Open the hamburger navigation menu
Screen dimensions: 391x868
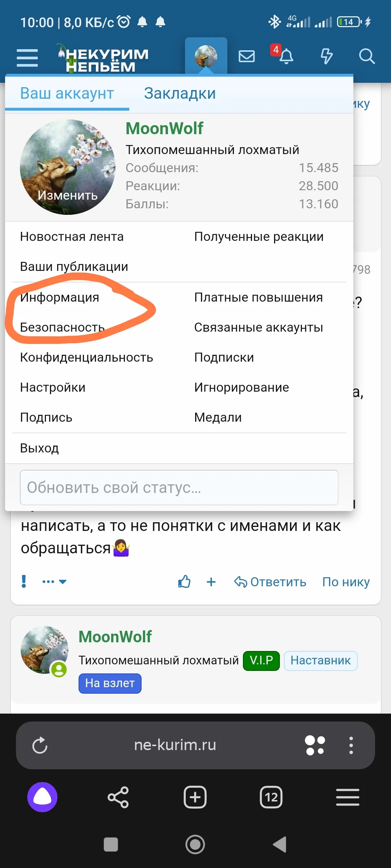point(27,56)
